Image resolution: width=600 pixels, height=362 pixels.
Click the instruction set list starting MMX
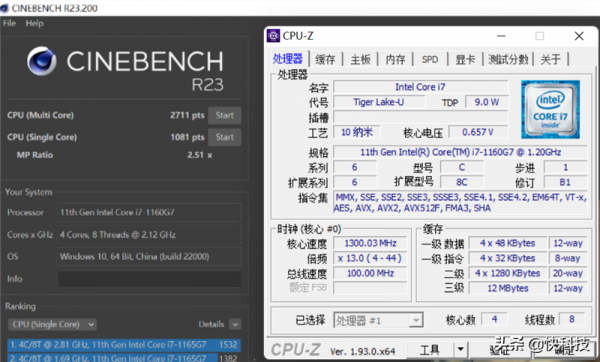(460, 202)
